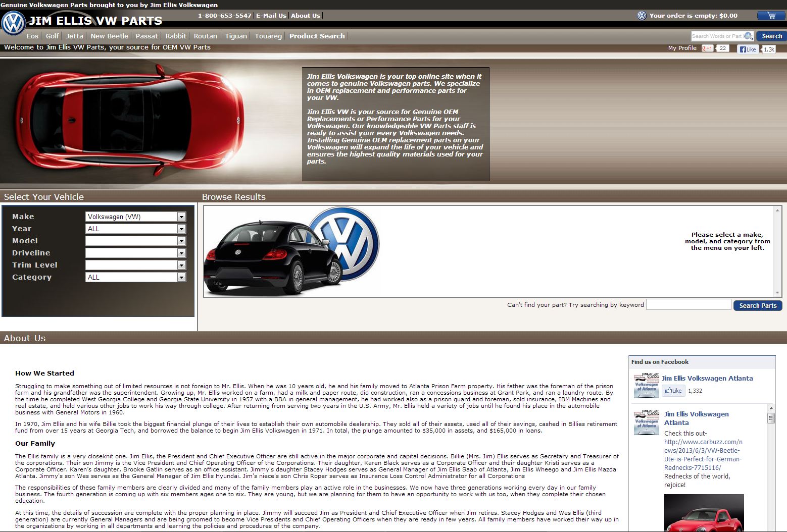
Task: Open the Model dropdown
Action: 181,241
